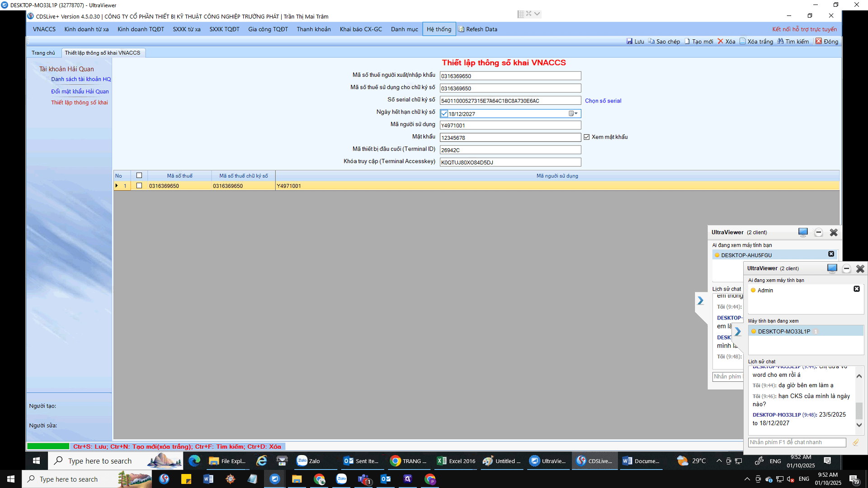This screenshot has width=868, height=488.
Task: Show hidden icons in local system tray
Action: point(747,479)
